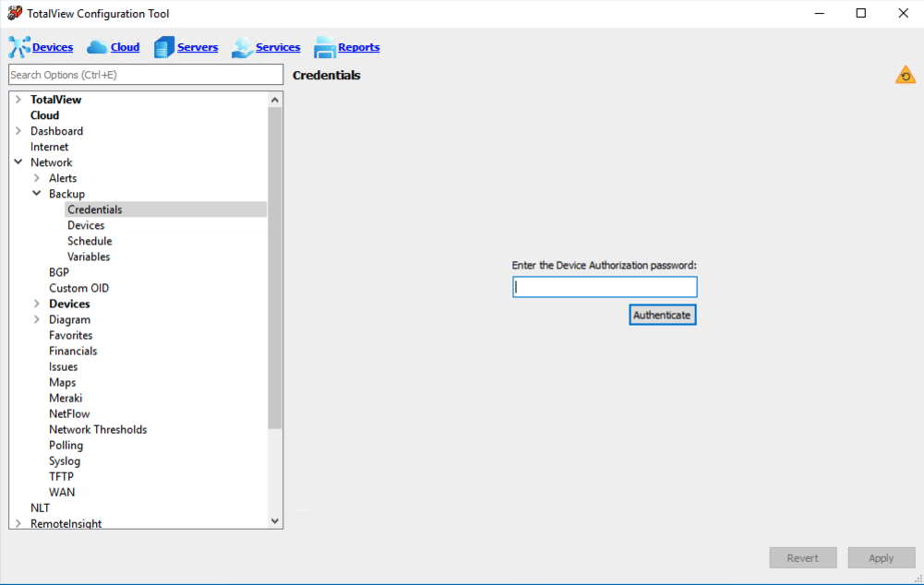Select Network Thresholds in the tree

pyautogui.click(x=98, y=429)
